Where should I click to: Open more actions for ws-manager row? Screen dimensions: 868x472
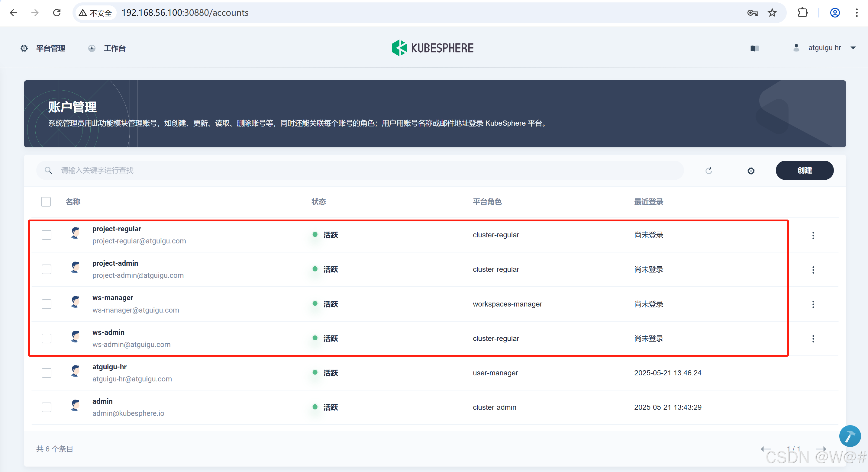coord(813,304)
